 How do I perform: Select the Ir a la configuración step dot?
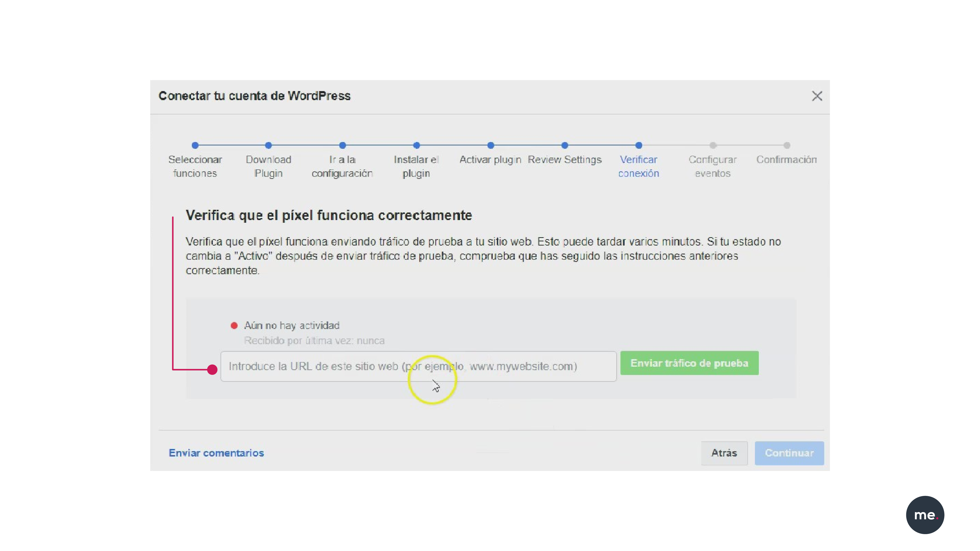342,145
